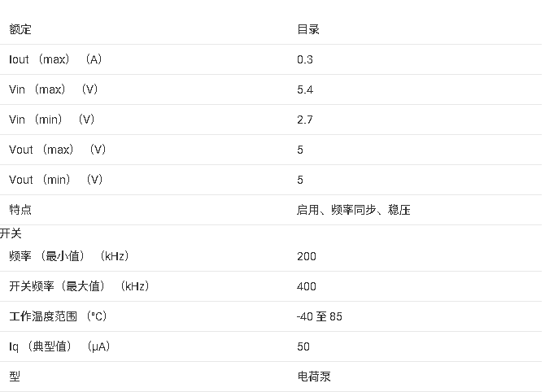Click the 0.3 Iout value
The height and width of the screenshot is (392, 545).
pyautogui.click(x=305, y=59)
